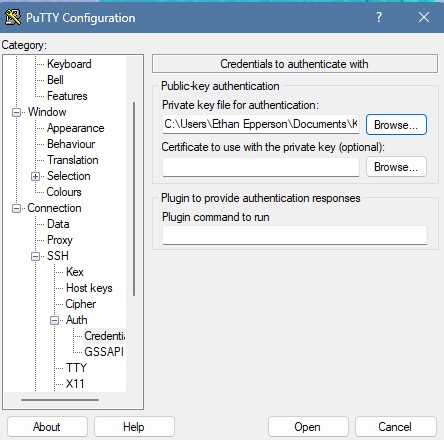The height and width of the screenshot is (440, 444).
Task: Open the X11 settings
Action: (x=75, y=384)
